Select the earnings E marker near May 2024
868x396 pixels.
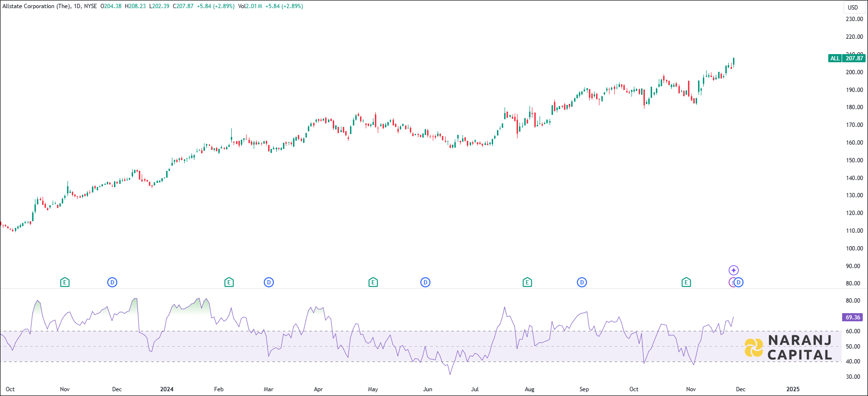373,283
